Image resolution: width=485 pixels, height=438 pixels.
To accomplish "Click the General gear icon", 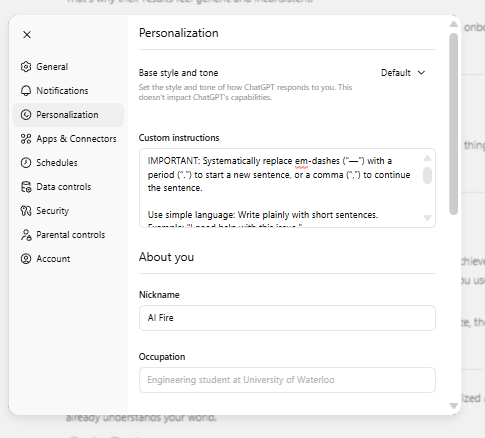I will [x=26, y=67].
